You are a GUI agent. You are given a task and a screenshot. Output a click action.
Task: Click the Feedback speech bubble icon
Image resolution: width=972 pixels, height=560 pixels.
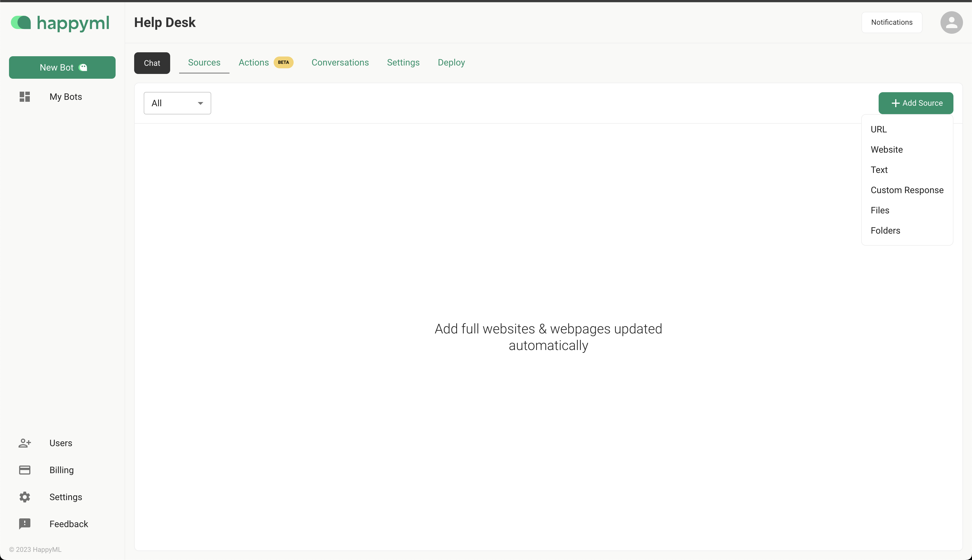click(x=25, y=524)
